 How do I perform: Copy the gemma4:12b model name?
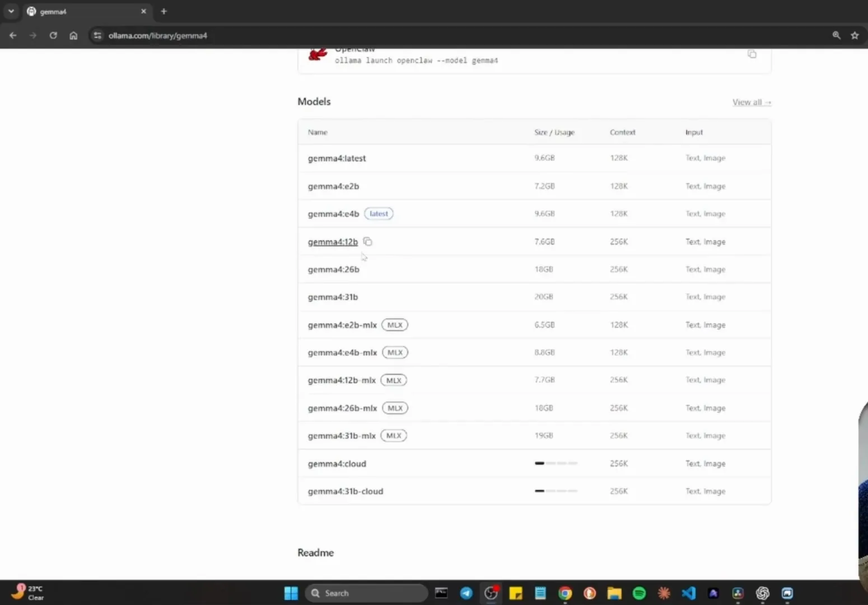(367, 241)
